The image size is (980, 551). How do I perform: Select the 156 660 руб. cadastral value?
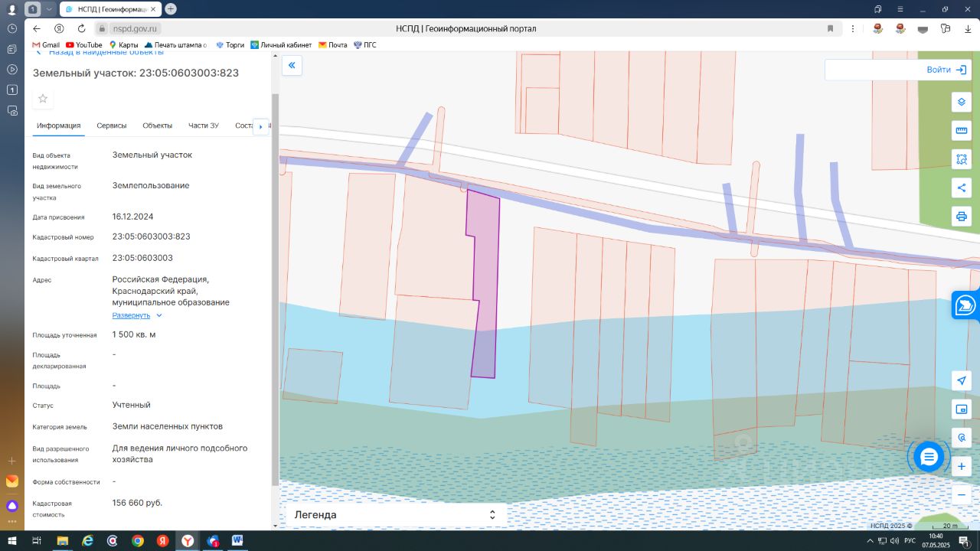click(137, 503)
